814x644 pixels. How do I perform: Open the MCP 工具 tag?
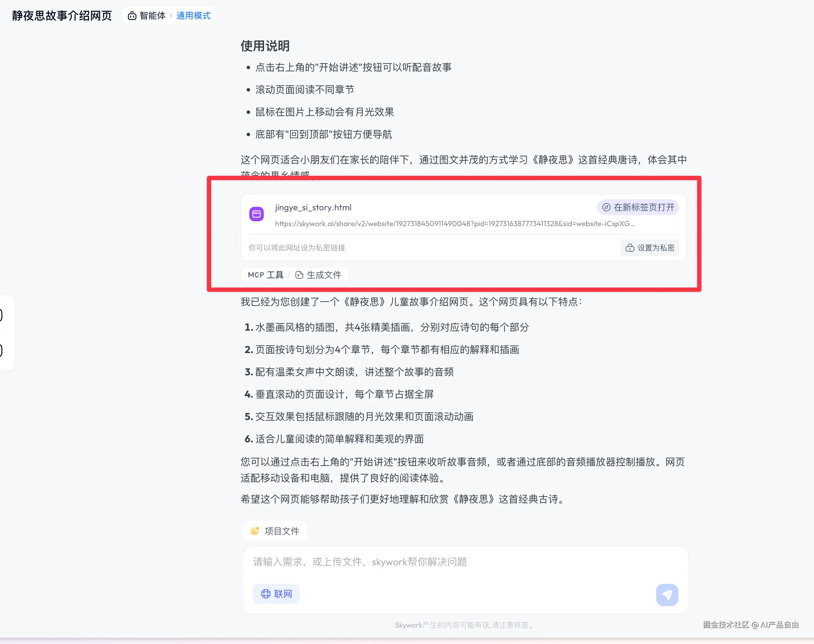(266, 275)
